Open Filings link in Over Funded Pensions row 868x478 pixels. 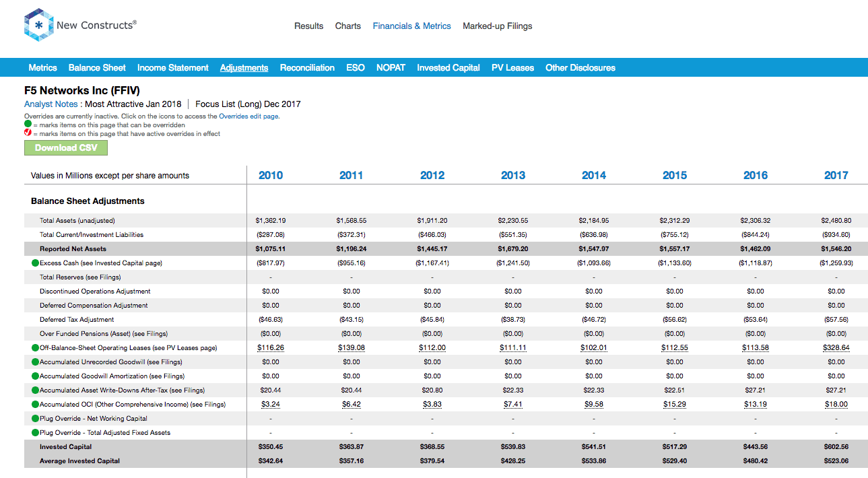(x=156, y=334)
